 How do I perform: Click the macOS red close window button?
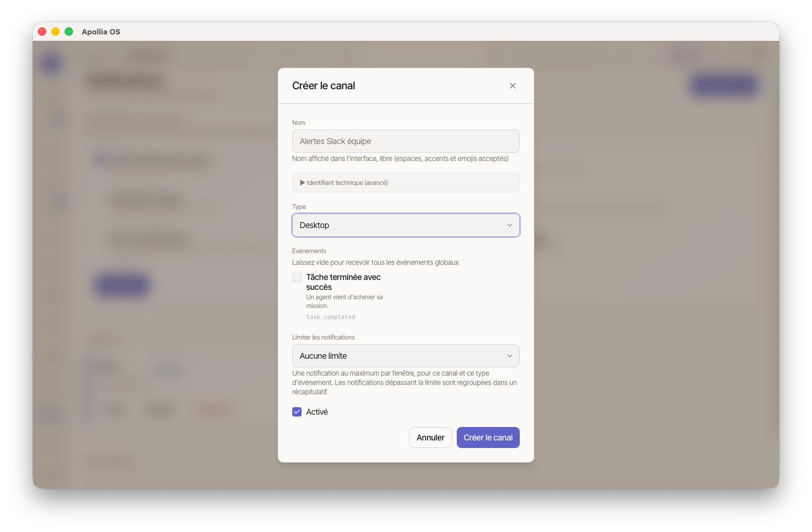pos(42,32)
